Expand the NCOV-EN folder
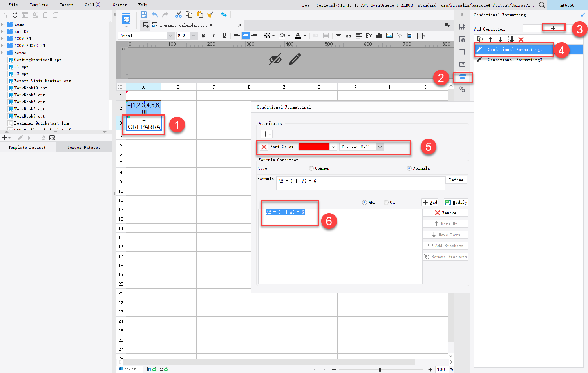Image resolution: width=588 pixels, height=373 pixels. tap(2, 38)
